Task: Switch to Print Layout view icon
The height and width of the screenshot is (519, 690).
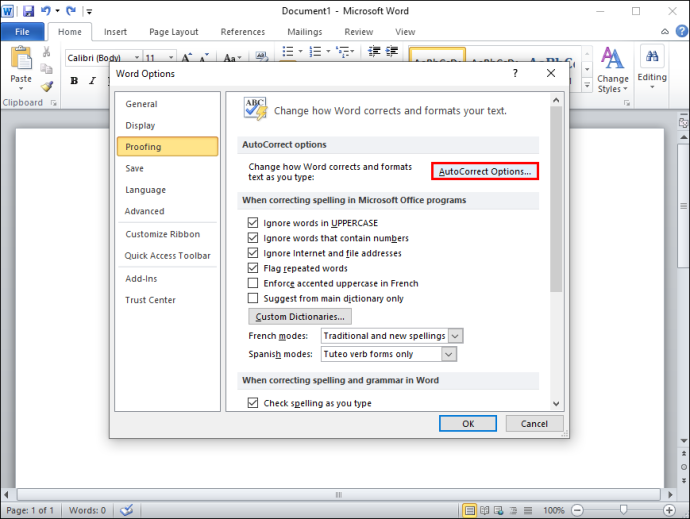Action: click(470, 510)
